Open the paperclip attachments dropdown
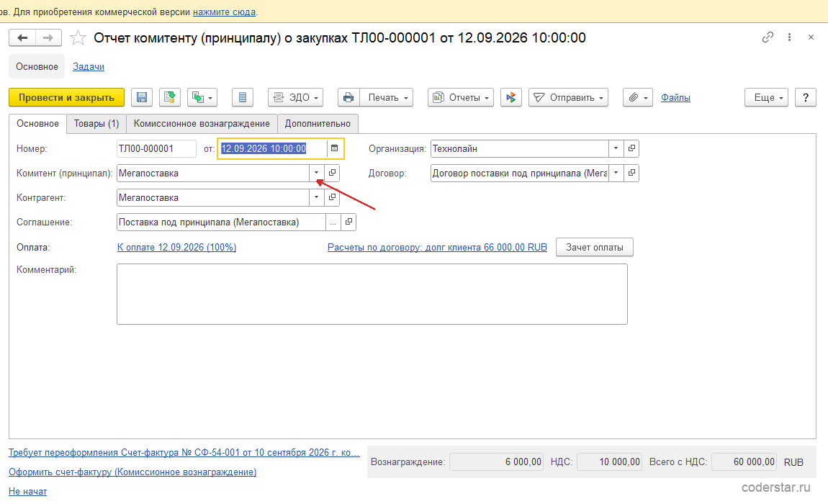The image size is (828, 504). [x=638, y=97]
